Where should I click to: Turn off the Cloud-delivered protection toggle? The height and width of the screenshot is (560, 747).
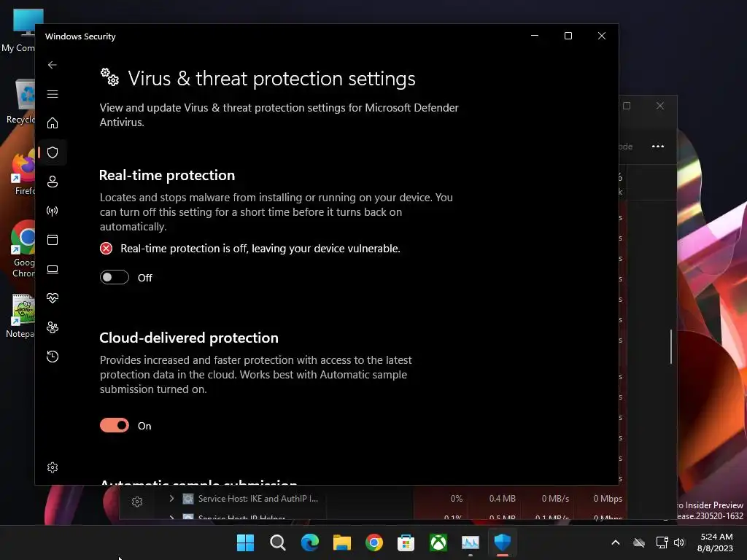[115, 425]
